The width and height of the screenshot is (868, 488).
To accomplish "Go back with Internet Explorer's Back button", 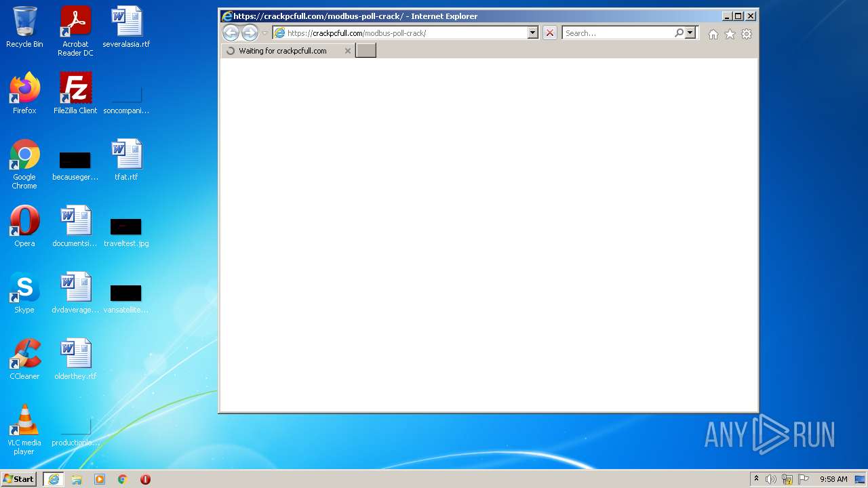I will (231, 33).
